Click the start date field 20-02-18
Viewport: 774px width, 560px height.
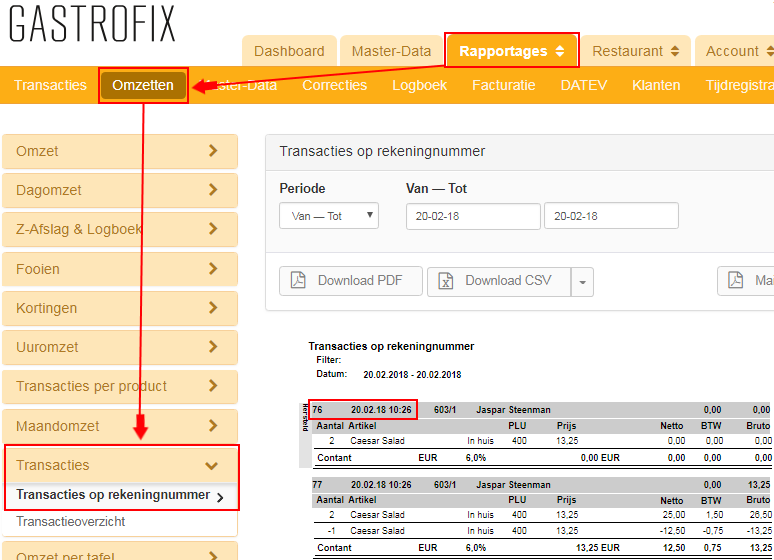pyautogui.click(x=473, y=216)
